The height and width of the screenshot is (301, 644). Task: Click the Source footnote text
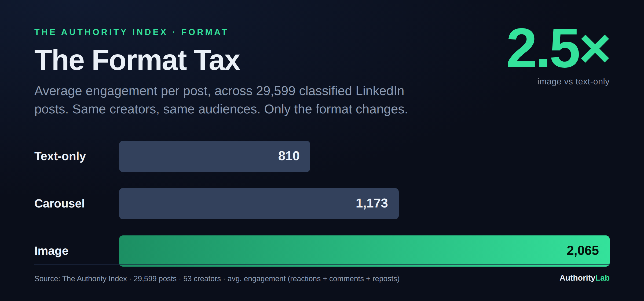point(217,279)
